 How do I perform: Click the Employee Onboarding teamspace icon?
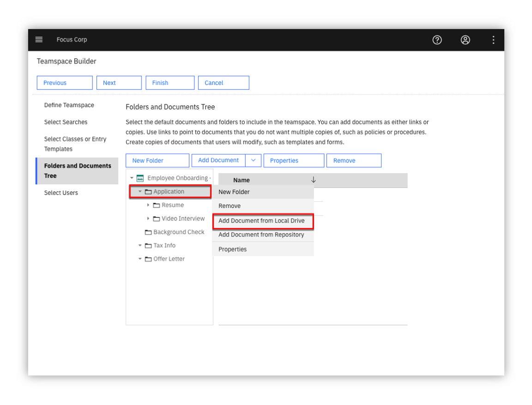(140, 178)
